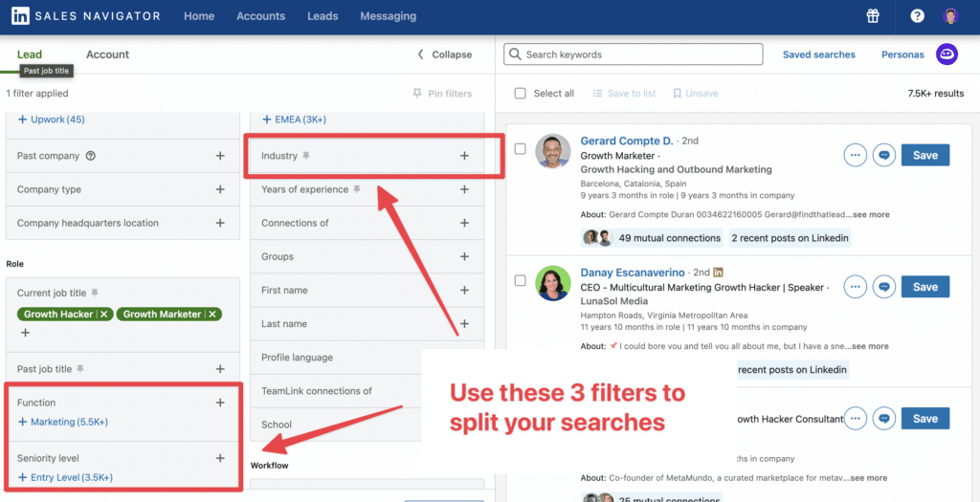Expand the Industry filter
The height and width of the screenshot is (502, 980).
464,156
